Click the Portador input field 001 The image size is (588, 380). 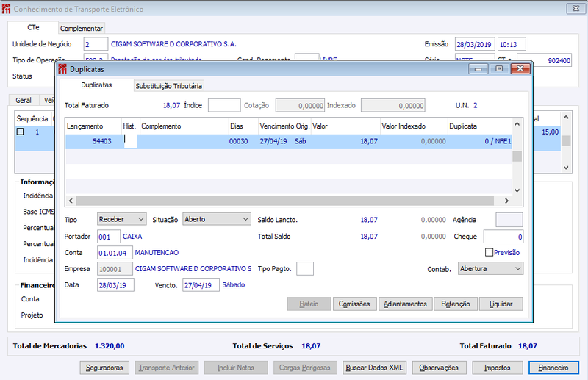(108, 237)
